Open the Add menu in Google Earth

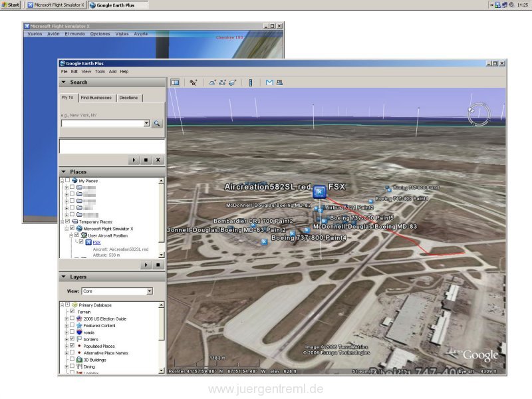pyautogui.click(x=112, y=72)
